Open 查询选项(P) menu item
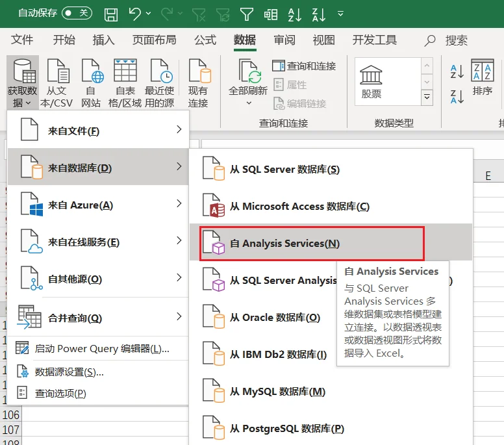The width and height of the screenshot is (504, 445). tap(98, 393)
